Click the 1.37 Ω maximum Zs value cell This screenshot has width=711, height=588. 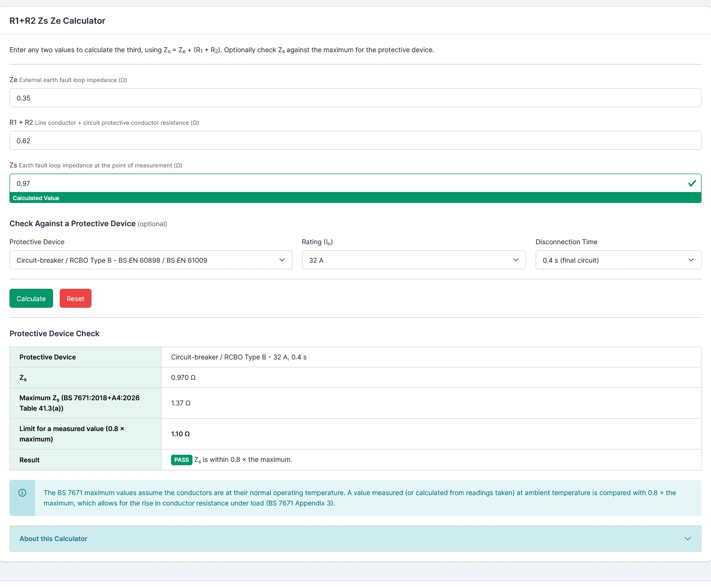tap(431, 403)
